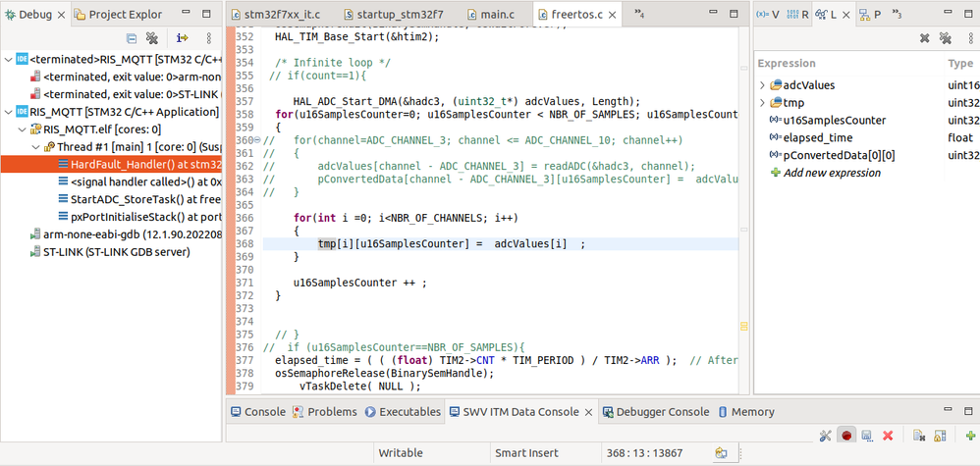This screenshot has width=980, height=466.
Task: Switch to Registers (R) view tab
Action: point(797,15)
